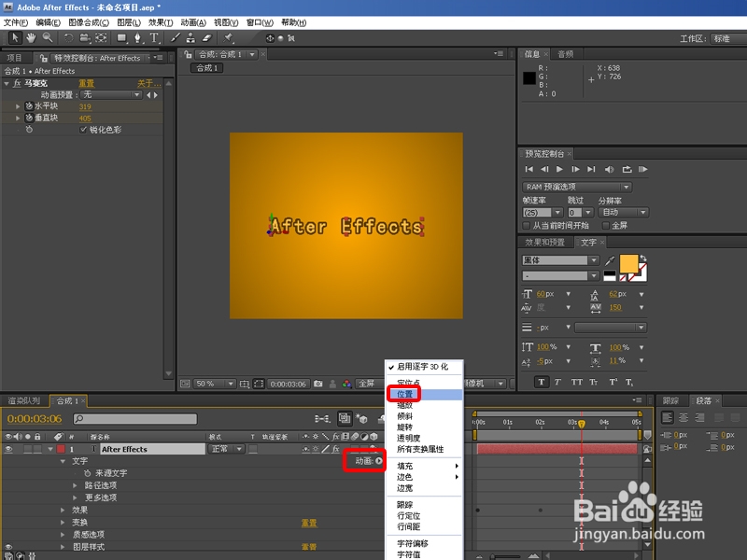Screen dimensions: 747x560
Task: Jump to first frame in preview panel
Action: [529, 169]
